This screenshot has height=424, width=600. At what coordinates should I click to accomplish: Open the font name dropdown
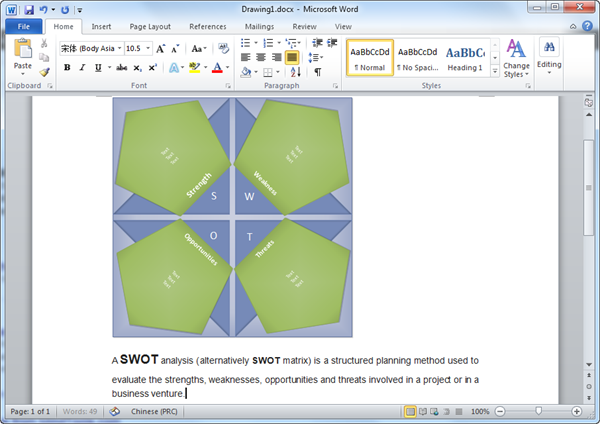(119, 48)
